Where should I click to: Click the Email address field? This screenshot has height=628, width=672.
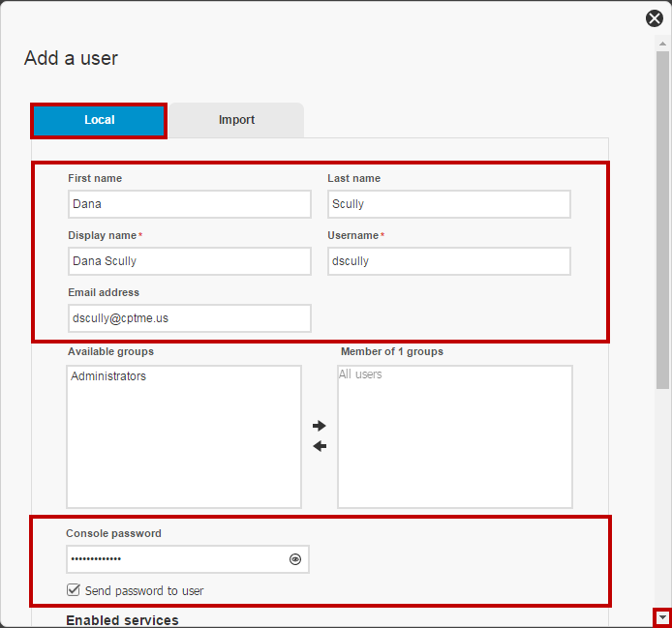click(190, 317)
